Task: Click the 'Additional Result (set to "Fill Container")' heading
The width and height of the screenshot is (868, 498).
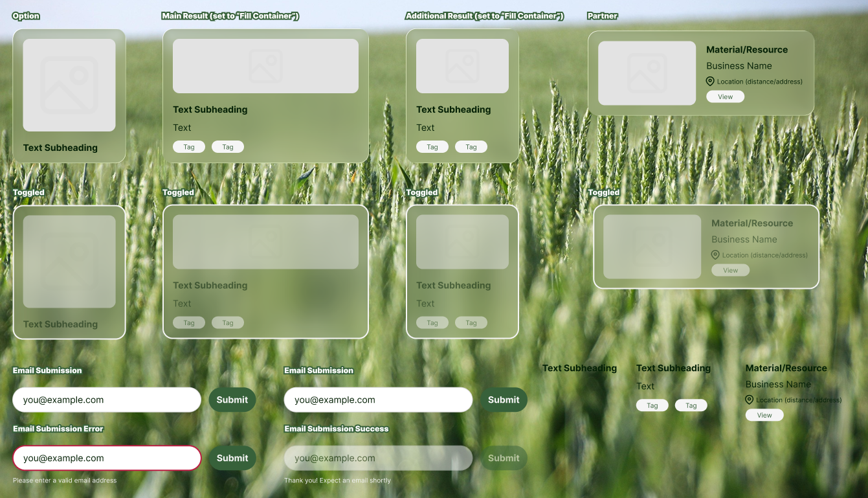Action: (485, 16)
